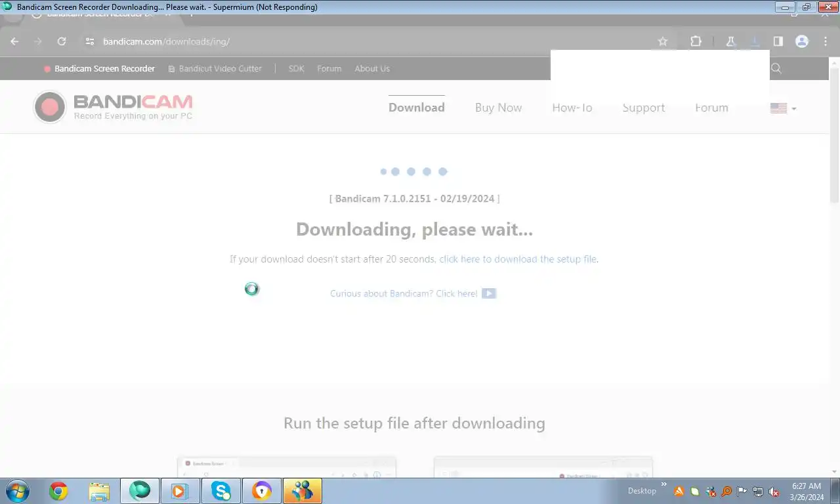Open the Bandicut Video Cutter link
The height and width of the screenshot is (504, 840).
(215, 68)
